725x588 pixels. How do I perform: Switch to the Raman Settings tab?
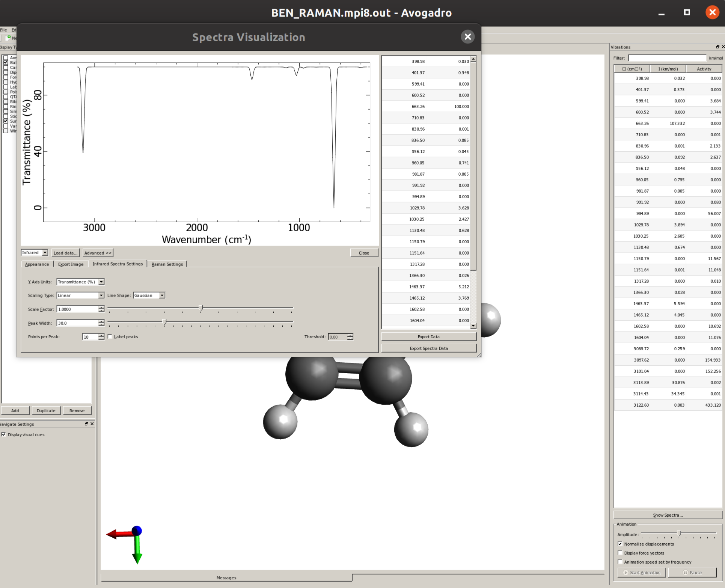[x=167, y=264]
